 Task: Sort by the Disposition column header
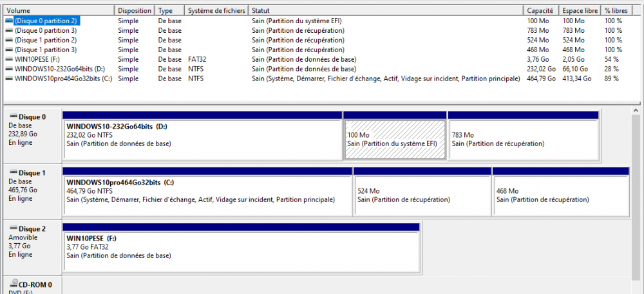tap(135, 11)
